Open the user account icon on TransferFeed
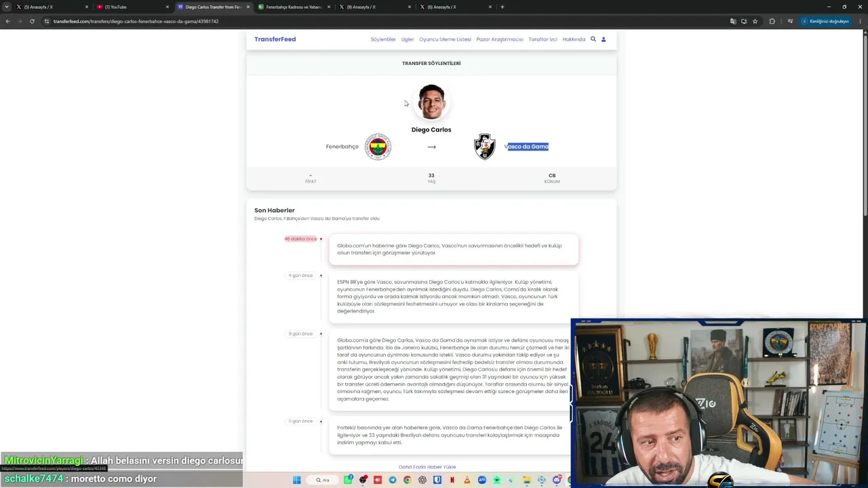 pos(604,39)
